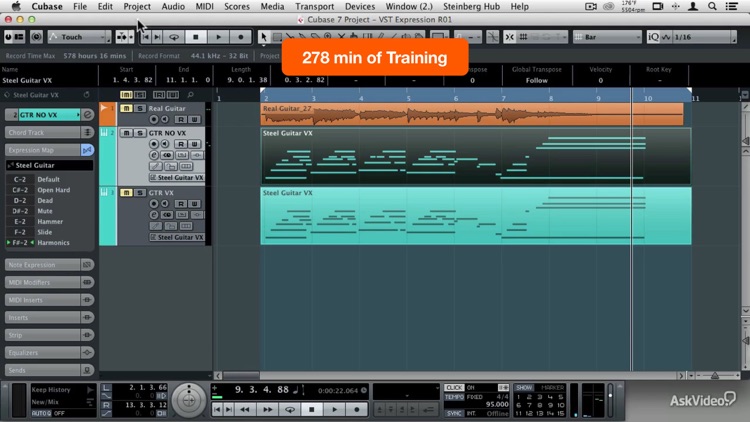Record-enable the Real Guitar track
750x422 pixels.
154,119
